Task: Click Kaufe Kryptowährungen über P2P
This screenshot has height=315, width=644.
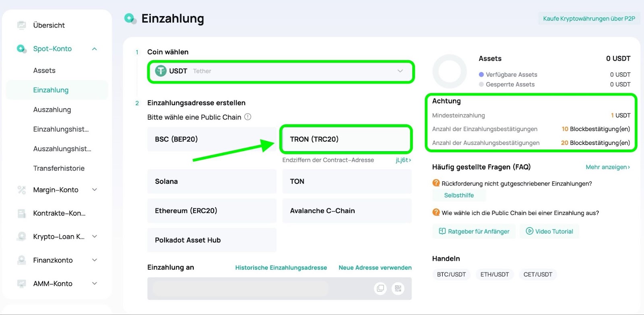Action: [589, 19]
